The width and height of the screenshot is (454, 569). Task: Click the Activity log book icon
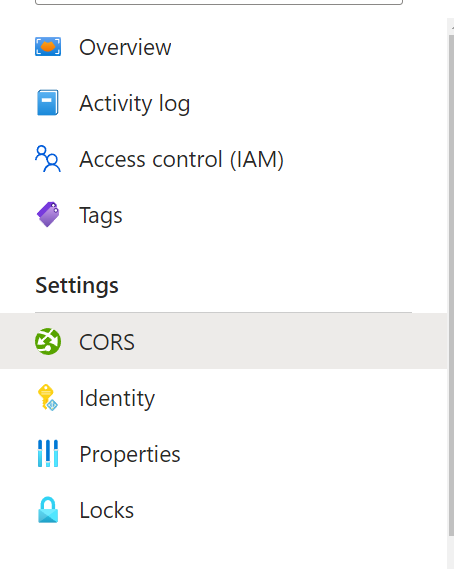click(x=48, y=103)
